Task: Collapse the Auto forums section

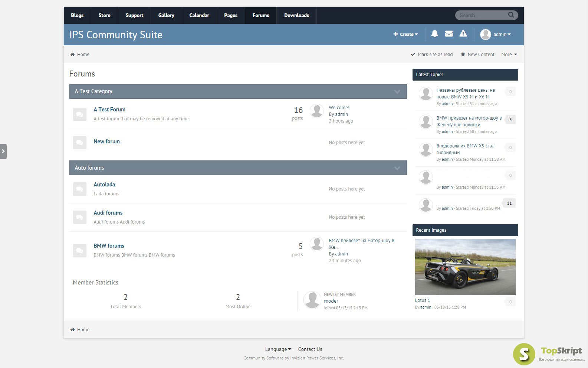Action: [x=397, y=168]
